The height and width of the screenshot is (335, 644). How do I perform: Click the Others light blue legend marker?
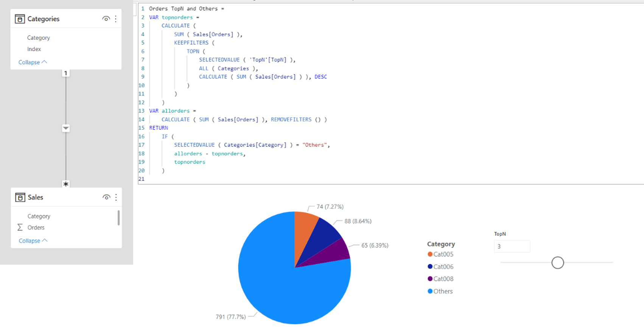[x=430, y=291]
